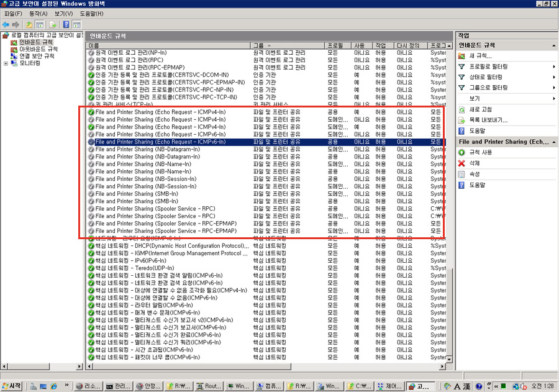Click the 시작 Start button
The width and height of the screenshot is (559, 392).
tap(12, 386)
